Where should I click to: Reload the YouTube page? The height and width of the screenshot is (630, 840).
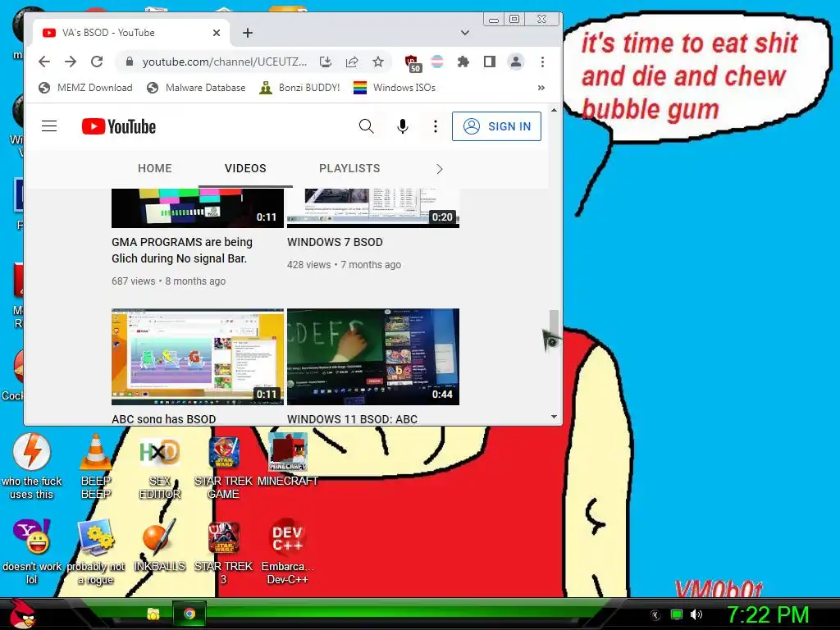click(x=97, y=62)
